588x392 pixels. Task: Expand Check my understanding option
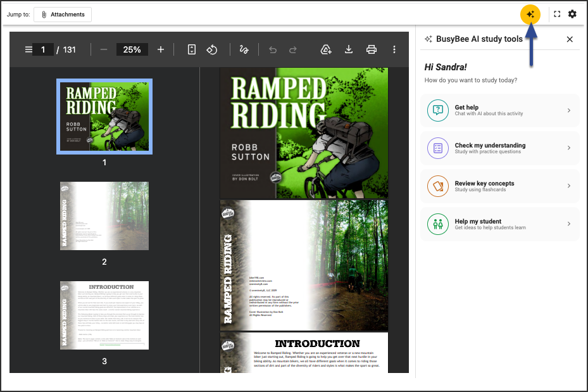(500, 148)
